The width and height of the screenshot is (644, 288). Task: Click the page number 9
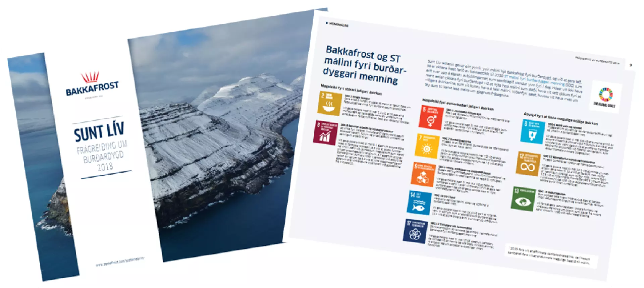(x=631, y=65)
